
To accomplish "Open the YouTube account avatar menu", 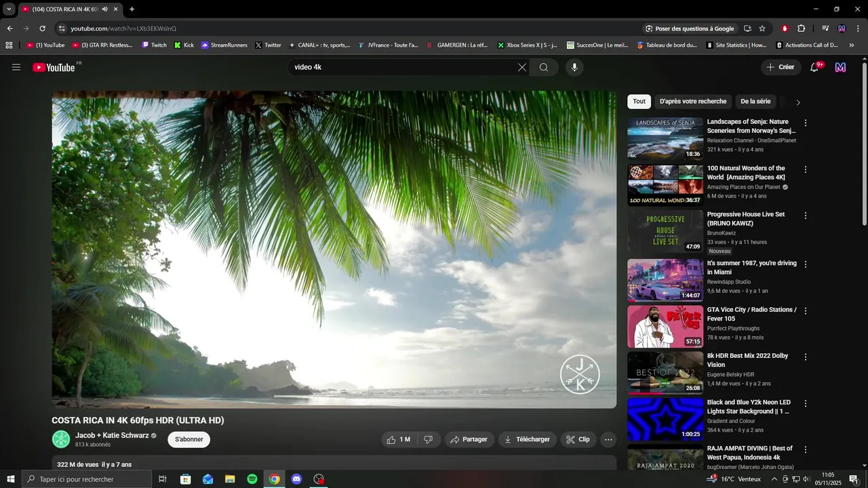I will pos(840,67).
